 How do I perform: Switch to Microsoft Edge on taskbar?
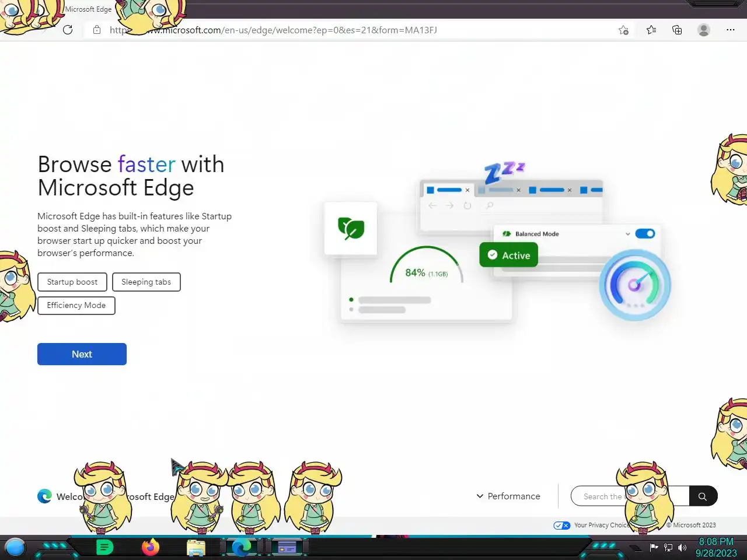coord(242,547)
